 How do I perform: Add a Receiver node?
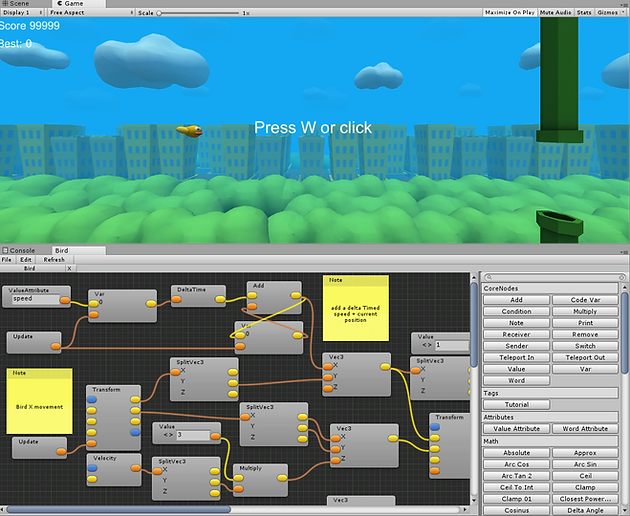tap(516, 334)
